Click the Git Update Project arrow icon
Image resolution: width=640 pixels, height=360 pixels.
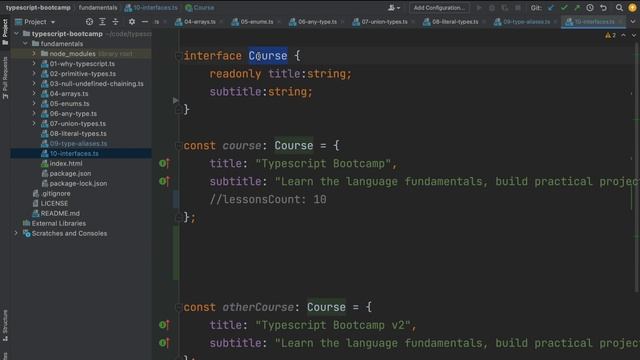click(551, 8)
